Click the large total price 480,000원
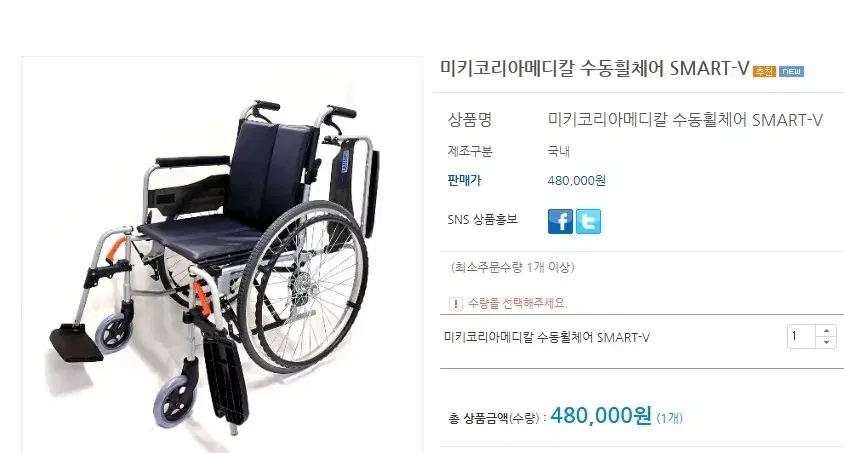Viewport: 844px width, 453px height. tap(601, 415)
